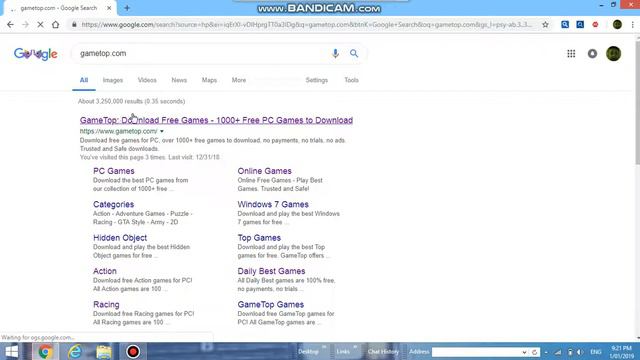Open Google notifications bell

592,53
